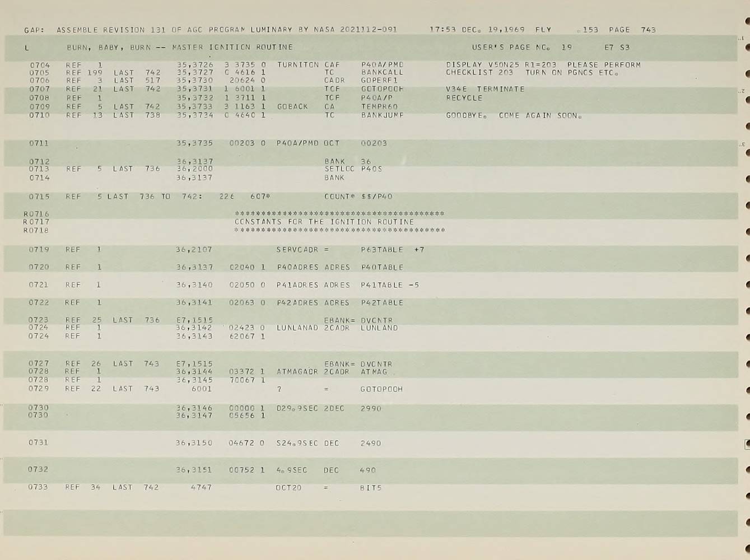Image resolution: width=750 pixels, height=560 pixels.
Task: Click address '36,3143' with word 62067
Action: 194,337
